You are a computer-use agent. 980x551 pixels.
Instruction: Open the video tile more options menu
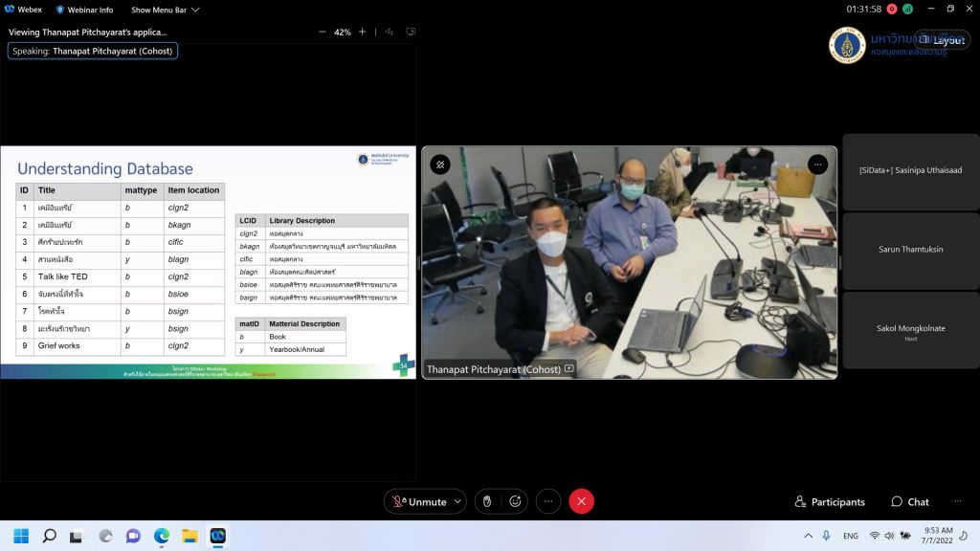click(x=817, y=165)
